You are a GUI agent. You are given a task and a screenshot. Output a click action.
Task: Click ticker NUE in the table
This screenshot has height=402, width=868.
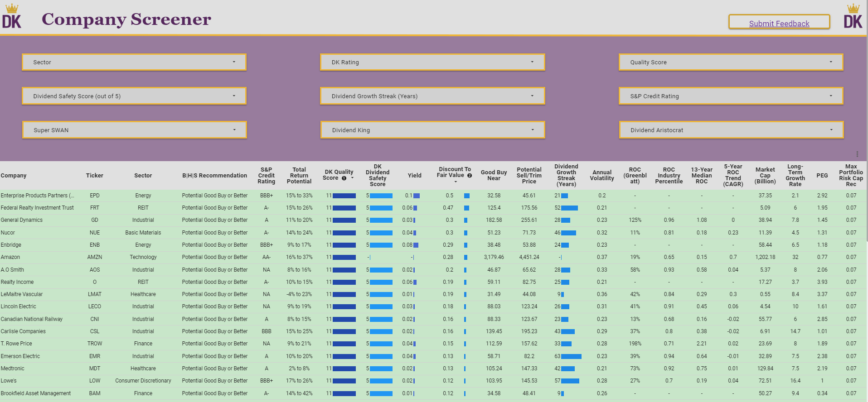pos(95,233)
